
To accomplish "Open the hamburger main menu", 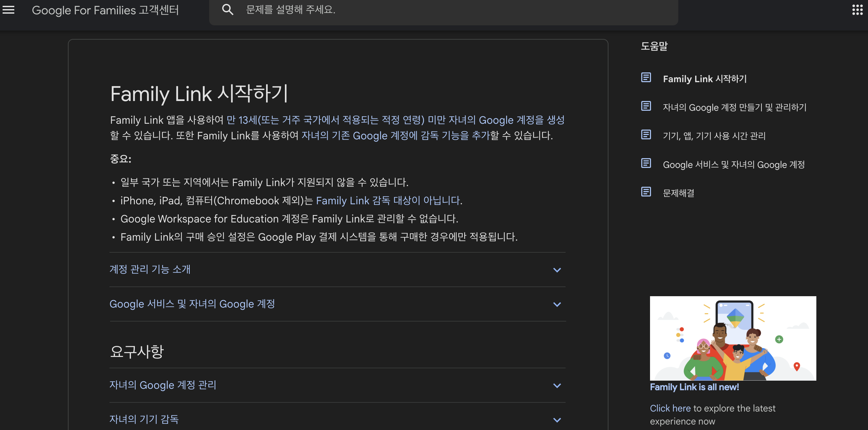I will point(8,10).
